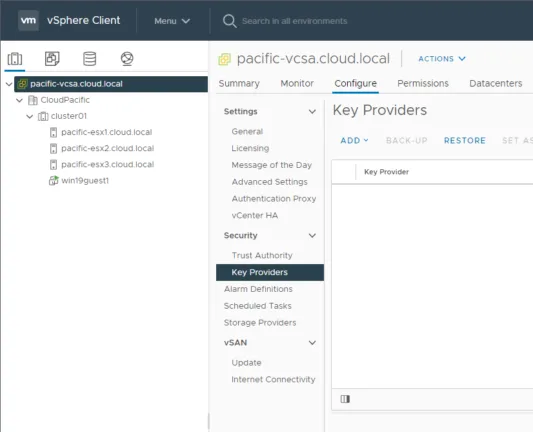Click the RESTORE button

[x=465, y=140]
